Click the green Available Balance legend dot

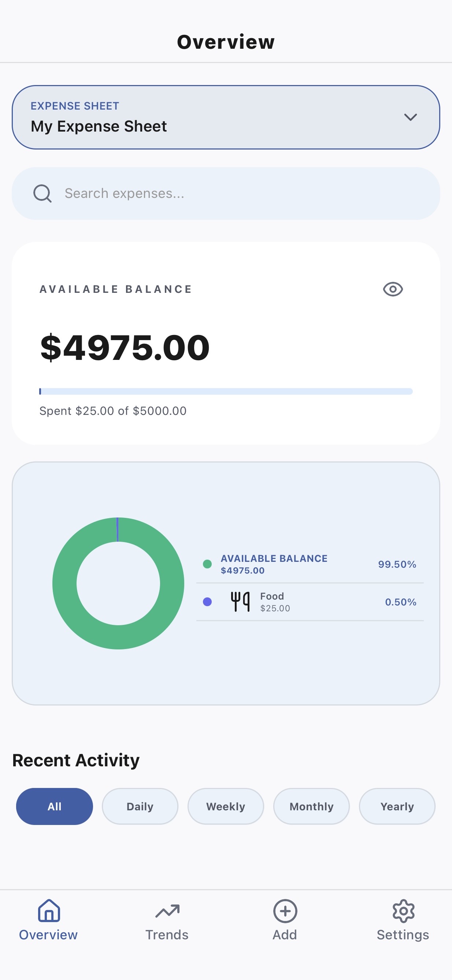tap(207, 564)
